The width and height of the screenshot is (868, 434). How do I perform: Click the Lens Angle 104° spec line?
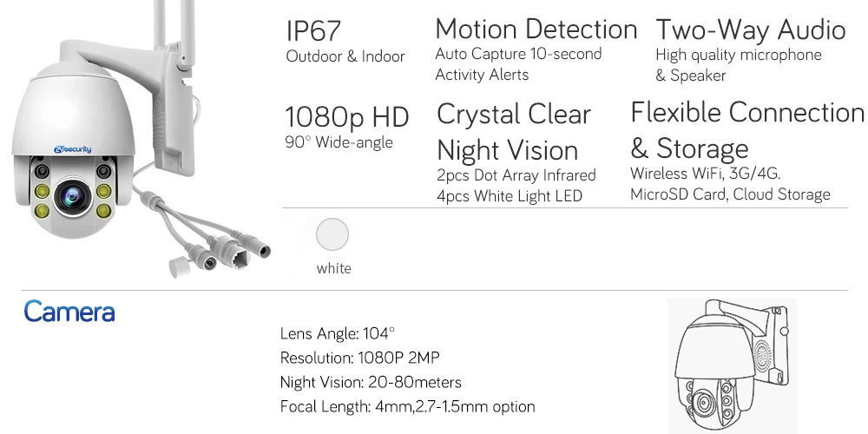click(337, 333)
